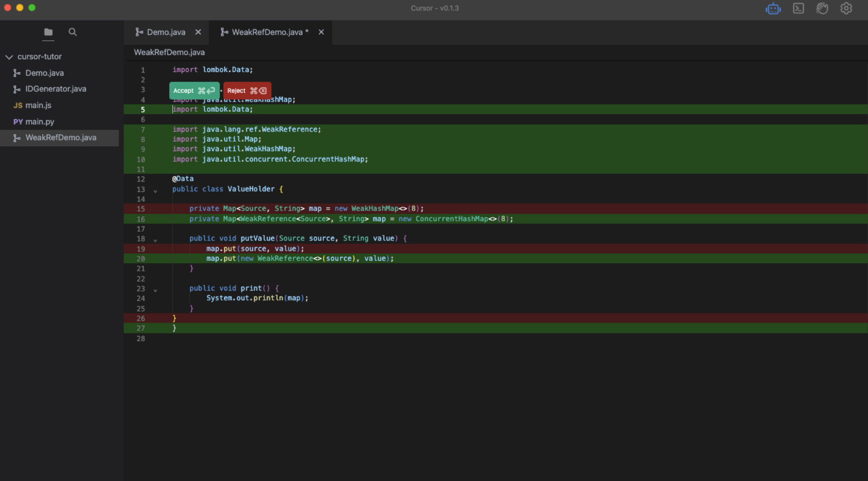The image size is (868, 481).
Task: Click line number 16 in the gutter
Action: coord(141,219)
